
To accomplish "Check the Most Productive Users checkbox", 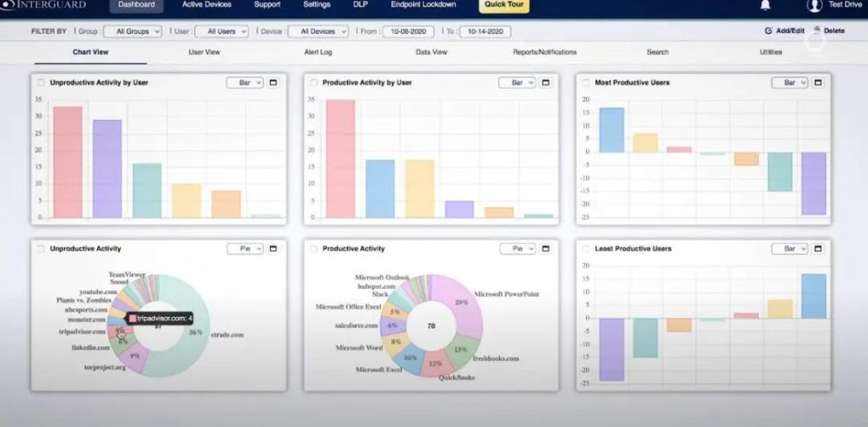I will 586,82.
